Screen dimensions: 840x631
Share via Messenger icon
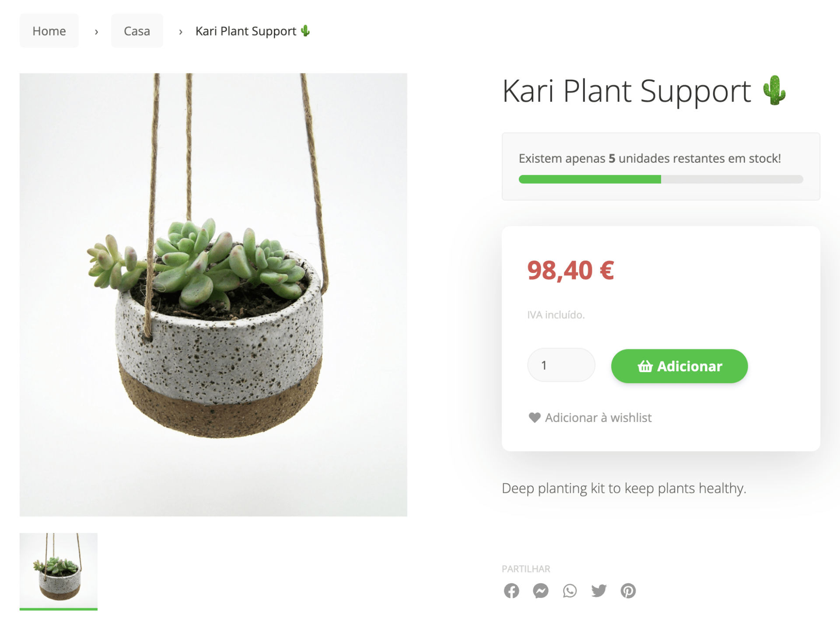point(540,591)
